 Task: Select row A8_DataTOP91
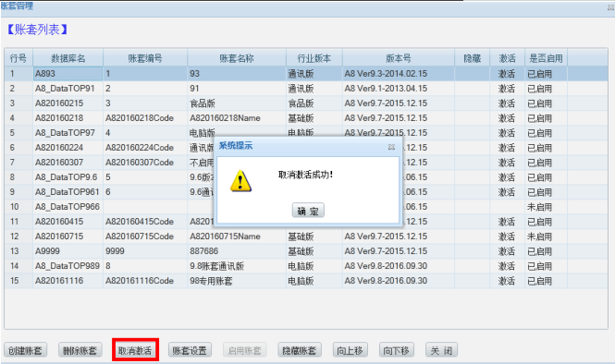click(306, 89)
